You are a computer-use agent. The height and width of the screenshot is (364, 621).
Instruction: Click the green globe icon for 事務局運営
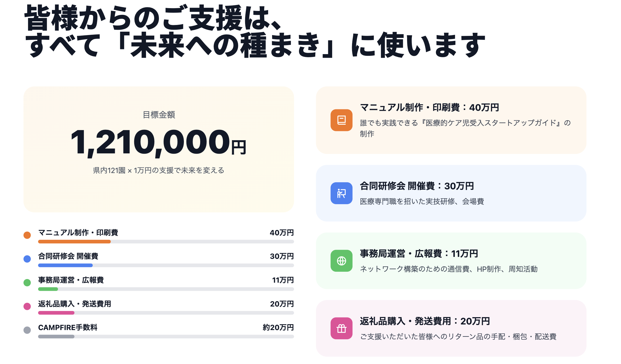point(341,261)
